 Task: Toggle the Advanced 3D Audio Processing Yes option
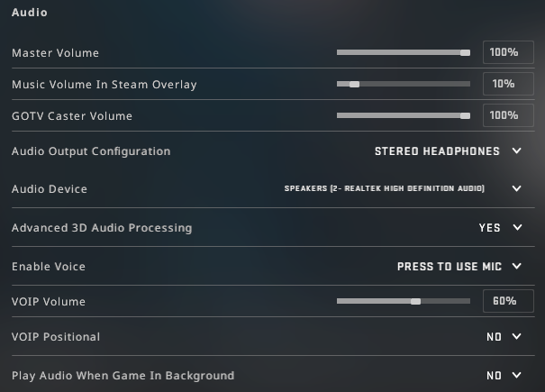(489, 228)
